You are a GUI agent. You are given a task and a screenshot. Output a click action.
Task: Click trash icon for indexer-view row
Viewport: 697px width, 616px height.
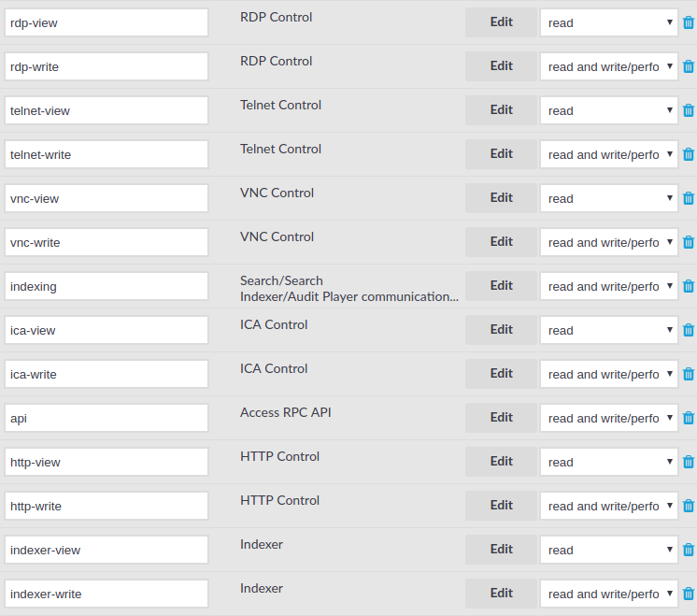(688, 550)
